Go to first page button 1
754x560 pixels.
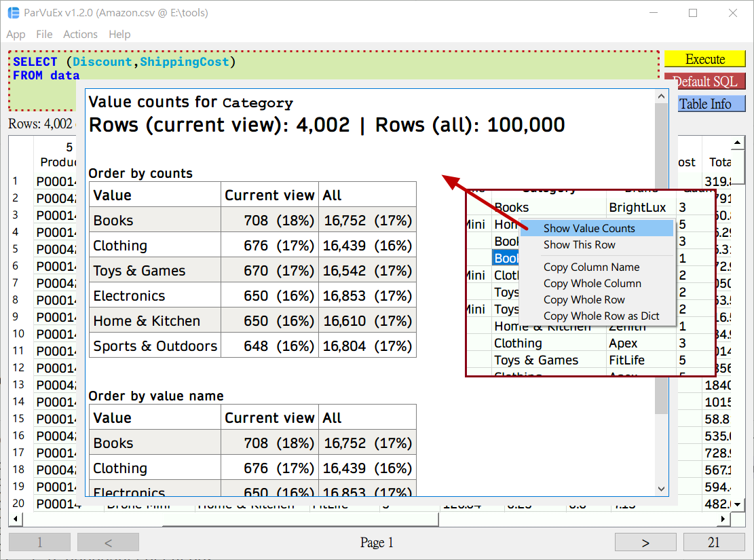pyautogui.click(x=40, y=542)
